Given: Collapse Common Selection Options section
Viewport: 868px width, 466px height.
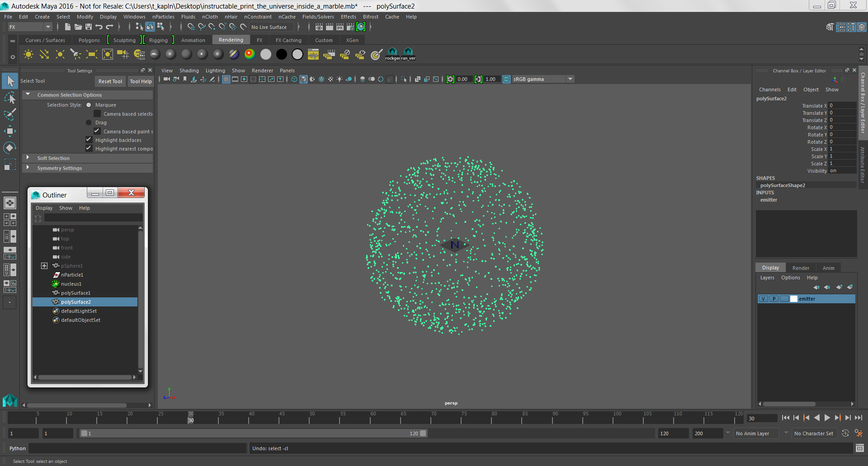Looking at the screenshot, I should [28, 94].
